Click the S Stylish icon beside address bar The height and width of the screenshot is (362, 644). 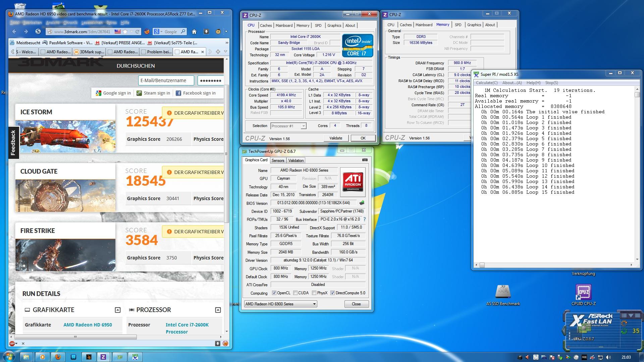point(38,32)
